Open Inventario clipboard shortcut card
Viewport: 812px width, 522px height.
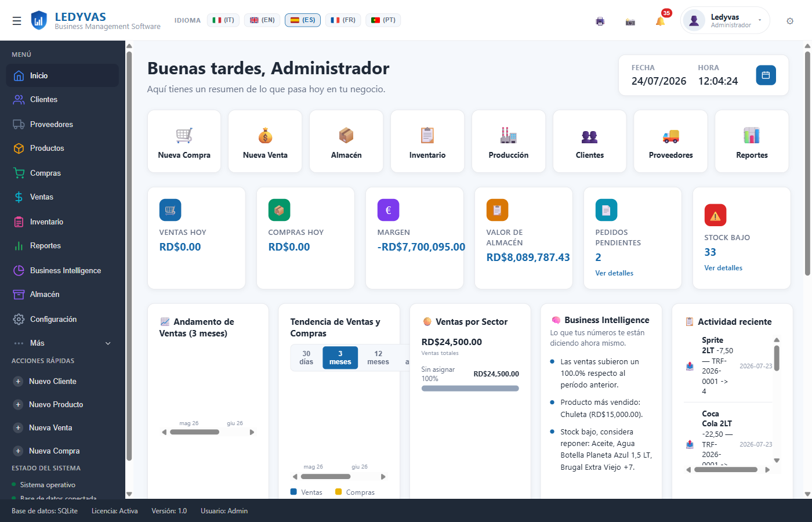tap(427, 142)
